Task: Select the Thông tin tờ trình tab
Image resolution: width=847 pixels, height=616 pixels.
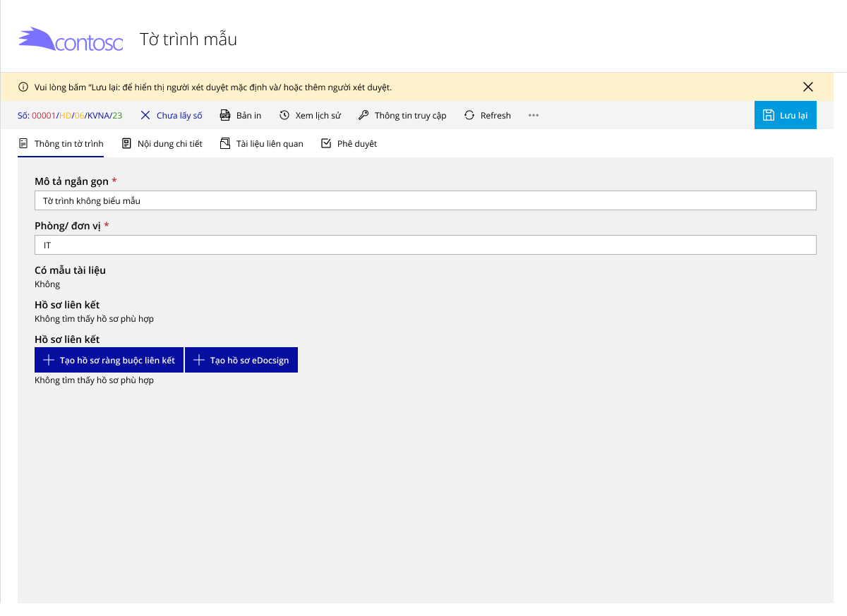Action: [x=61, y=144]
